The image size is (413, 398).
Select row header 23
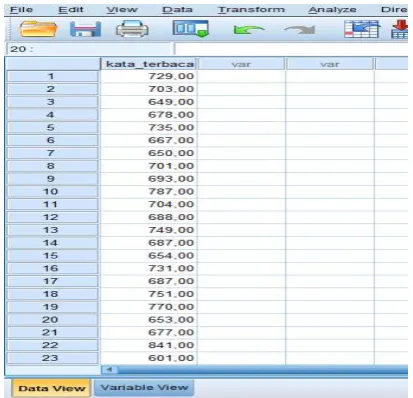pos(52,358)
